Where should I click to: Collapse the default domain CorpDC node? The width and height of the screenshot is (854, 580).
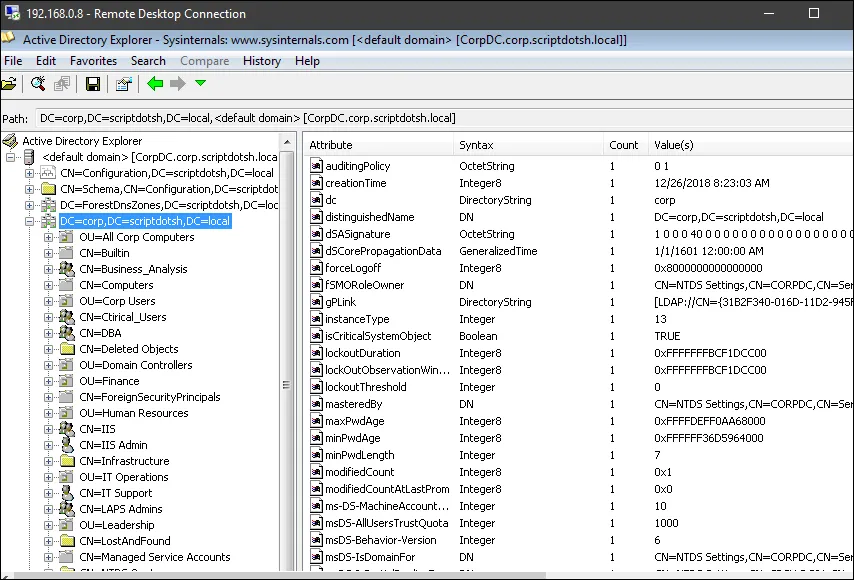point(10,157)
